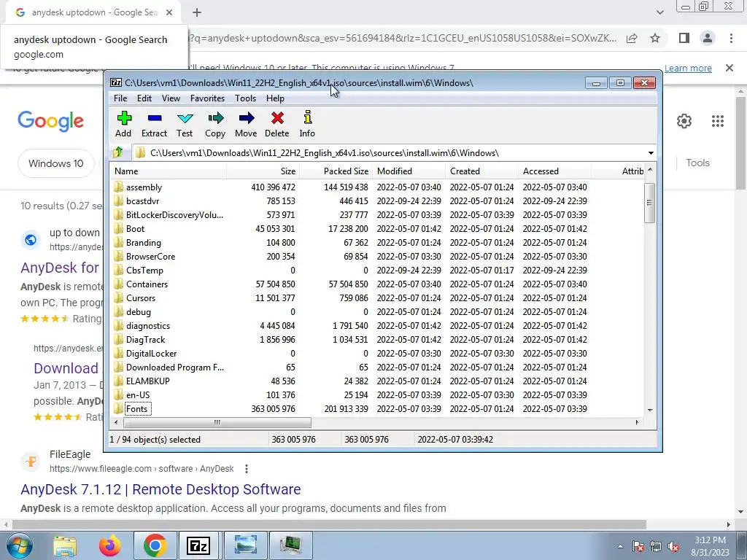747x560 pixels.
Task: Open the Tools menu in 7-Zip
Action: 245,98
